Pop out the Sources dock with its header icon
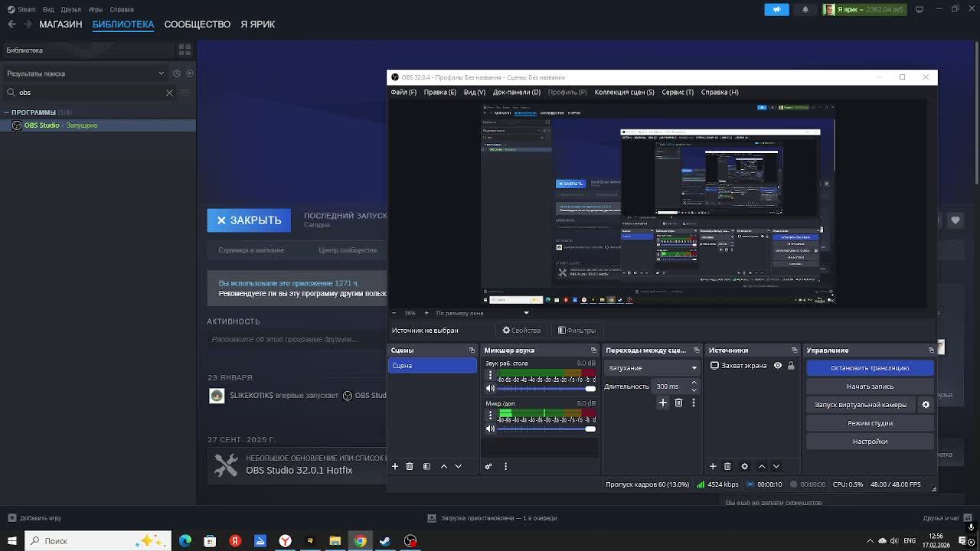The image size is (980, 551). click(794, 350)
